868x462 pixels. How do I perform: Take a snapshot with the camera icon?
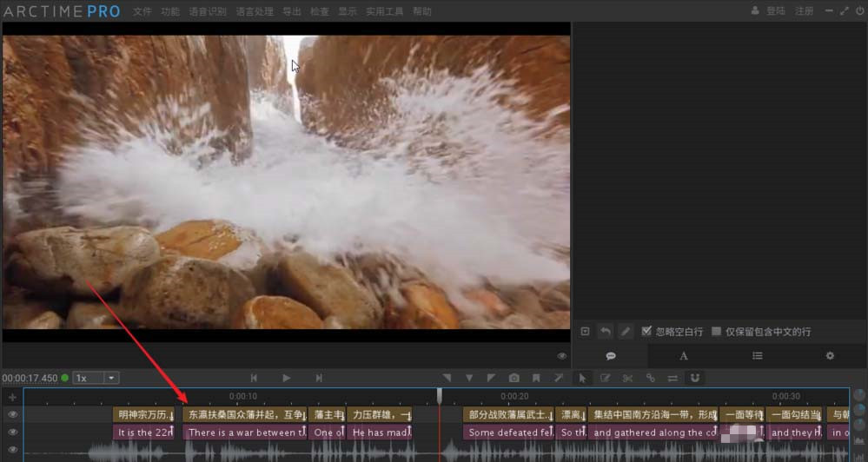tap(514, 378)
